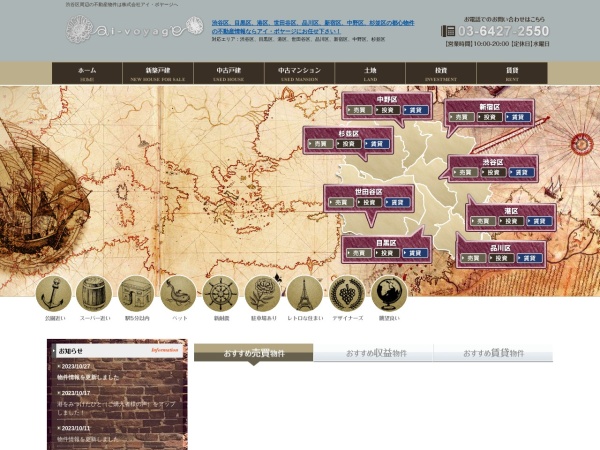This screenshot has width=600, height=450.
Task: Click 賃貸 button under 港区
Action: click(540, 221)
